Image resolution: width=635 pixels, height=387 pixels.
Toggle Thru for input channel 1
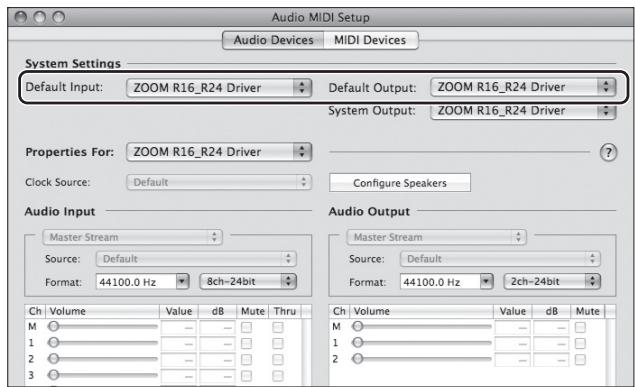point(278,343)
